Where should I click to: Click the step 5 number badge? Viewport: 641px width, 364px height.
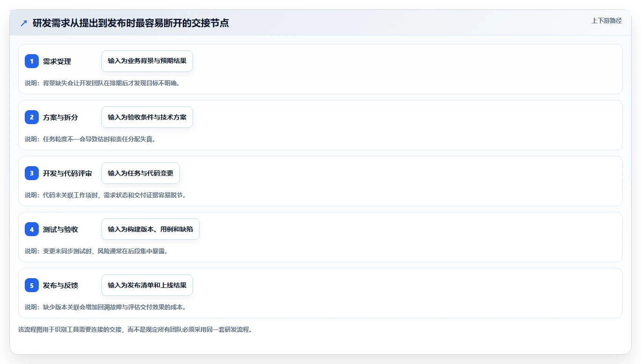point(32,285)
